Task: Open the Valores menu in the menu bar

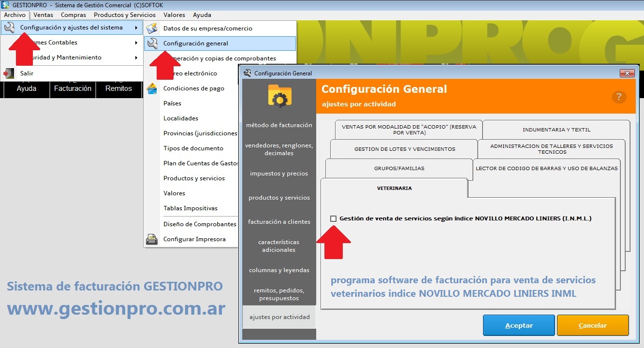Action: [x=174, y=15]
